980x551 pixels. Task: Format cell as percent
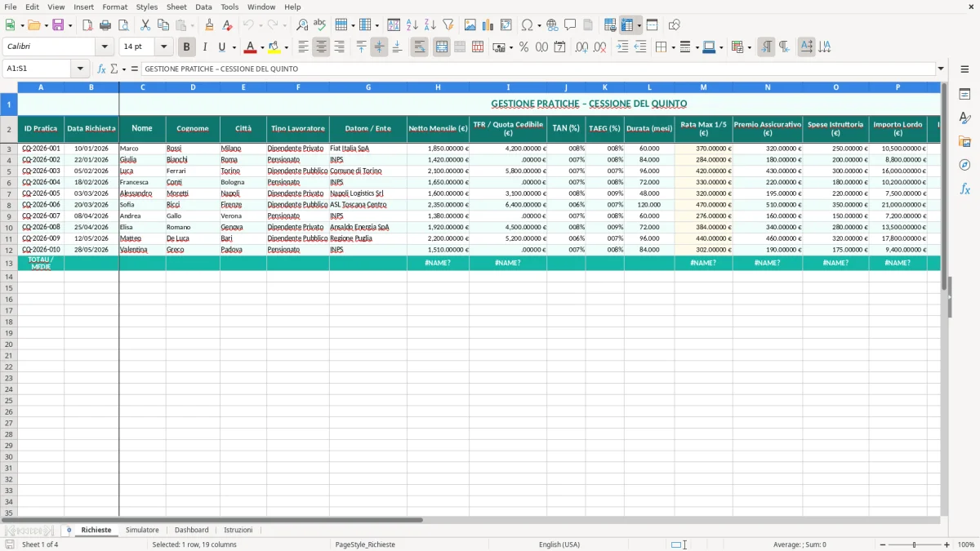[524, 47]
